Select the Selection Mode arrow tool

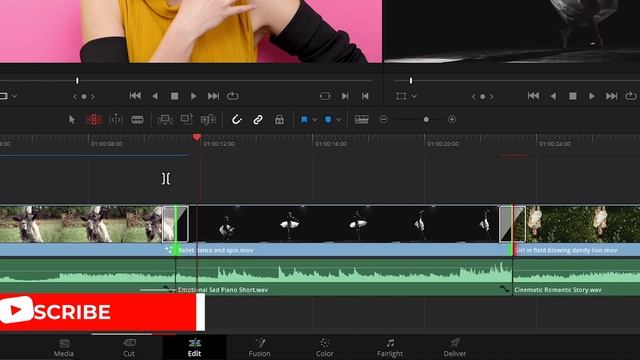72,120
